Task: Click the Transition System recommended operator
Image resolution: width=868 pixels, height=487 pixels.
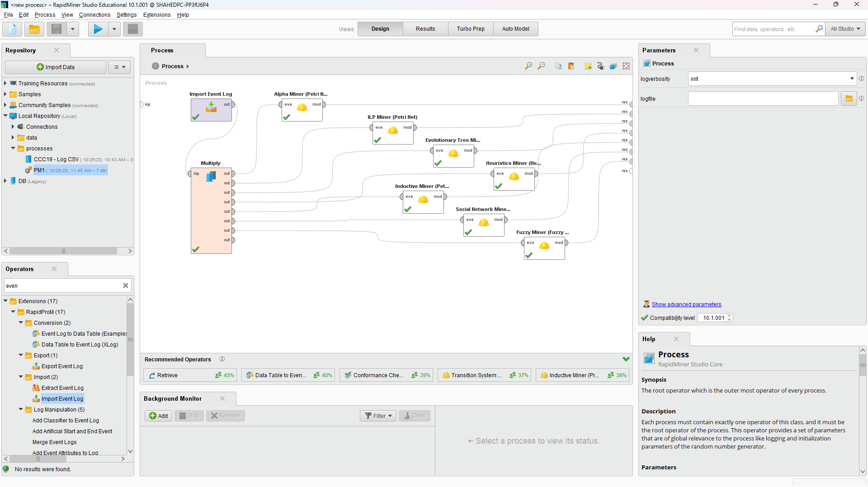Action: click(x=484, y=375)
